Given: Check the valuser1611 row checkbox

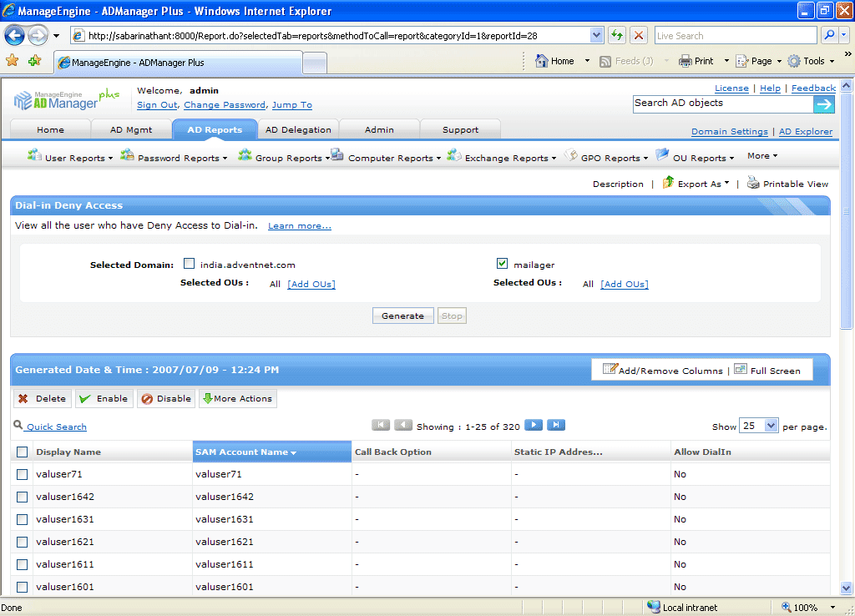Looking at the screenshot, I should tap(22, 565).
